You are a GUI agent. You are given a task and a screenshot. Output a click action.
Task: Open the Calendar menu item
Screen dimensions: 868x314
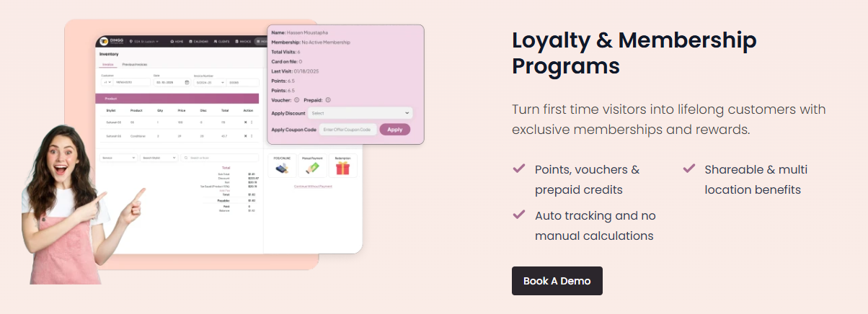tap(199, 42)
